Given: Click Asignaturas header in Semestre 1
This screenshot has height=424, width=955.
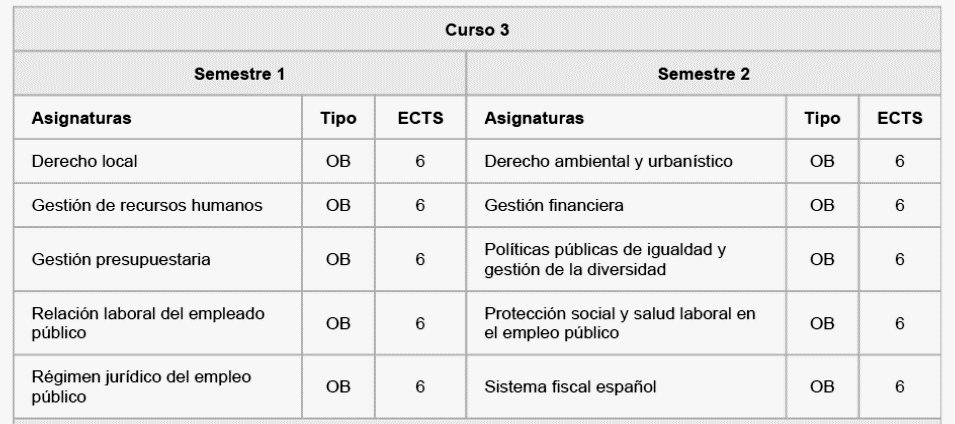Looking at the screenshot, I should [81, 118].
